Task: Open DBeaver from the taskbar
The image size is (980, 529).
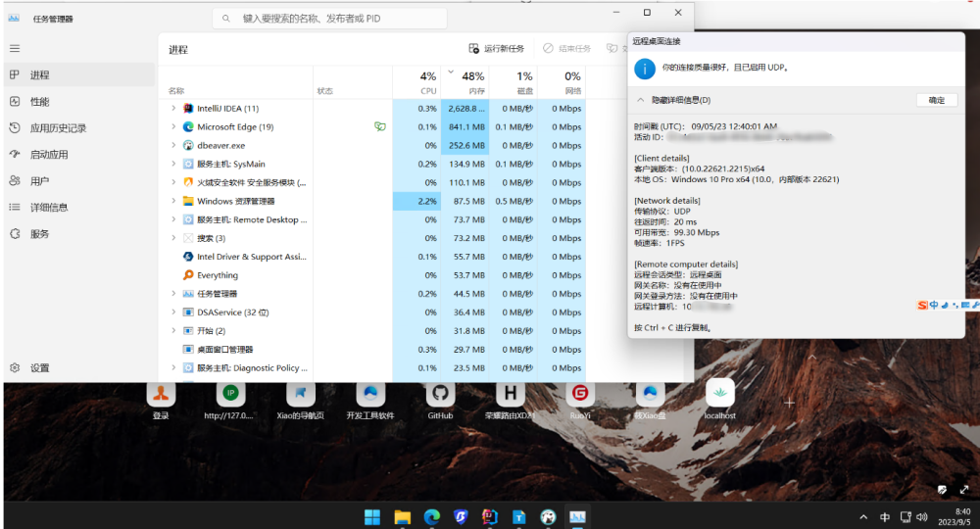Action: [x=548, y=517]
